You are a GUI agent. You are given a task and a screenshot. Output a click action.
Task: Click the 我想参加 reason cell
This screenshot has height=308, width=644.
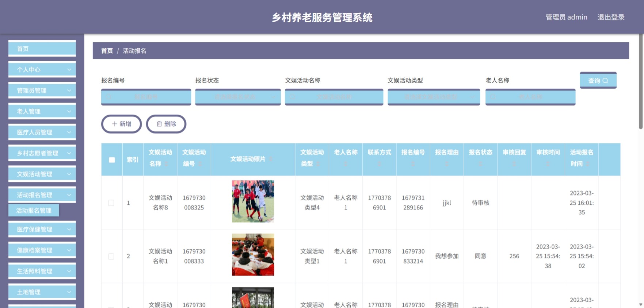tap(447, 256)
